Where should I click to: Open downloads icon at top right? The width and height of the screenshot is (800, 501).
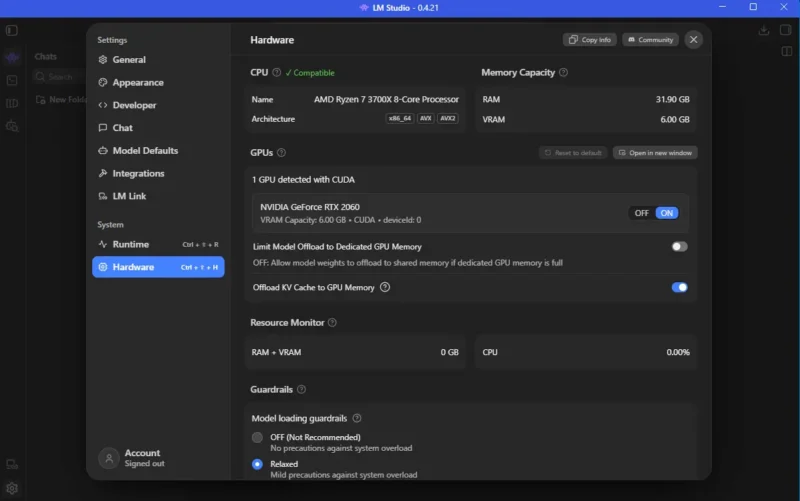(764, 31)
